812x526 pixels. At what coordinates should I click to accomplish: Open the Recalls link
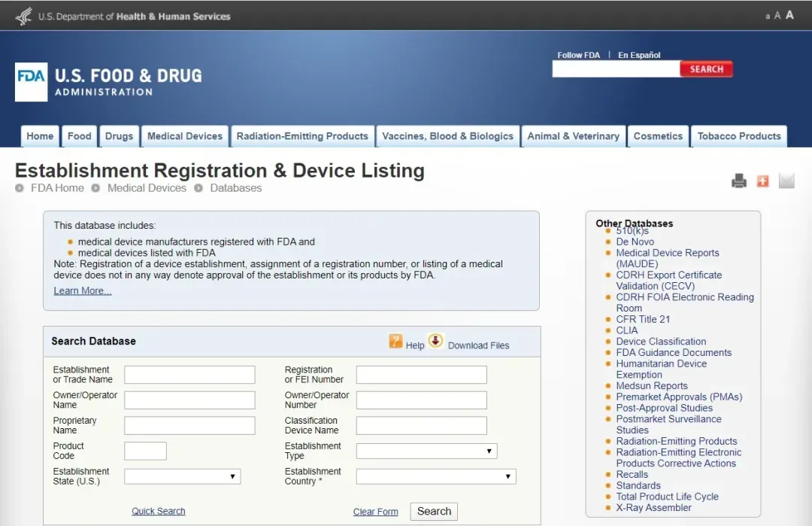[x=632, y=475]
